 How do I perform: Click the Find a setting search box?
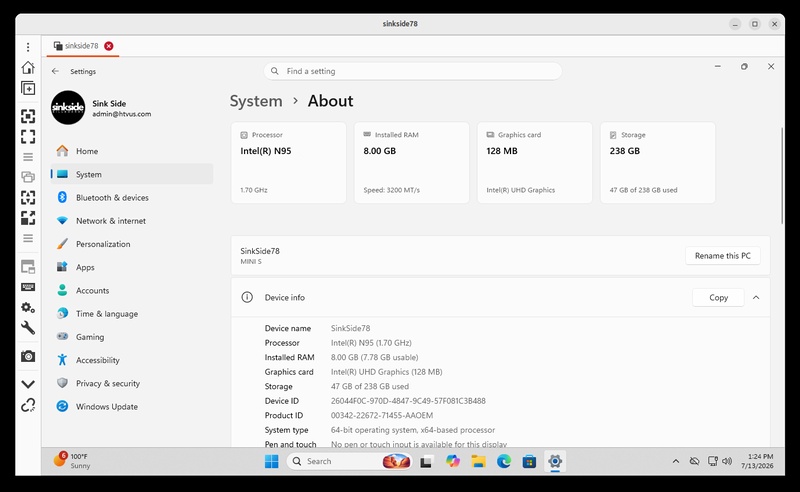click(x=412, y=71)
